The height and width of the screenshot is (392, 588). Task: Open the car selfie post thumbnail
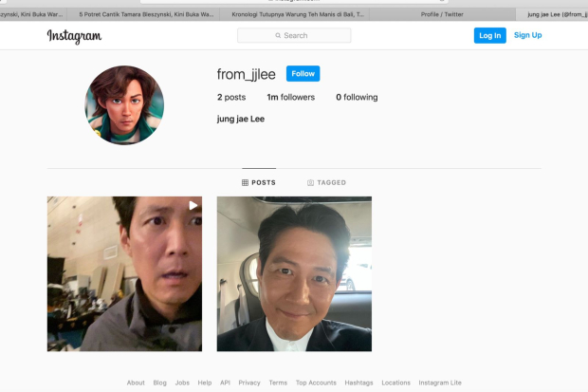click(294, 273)
